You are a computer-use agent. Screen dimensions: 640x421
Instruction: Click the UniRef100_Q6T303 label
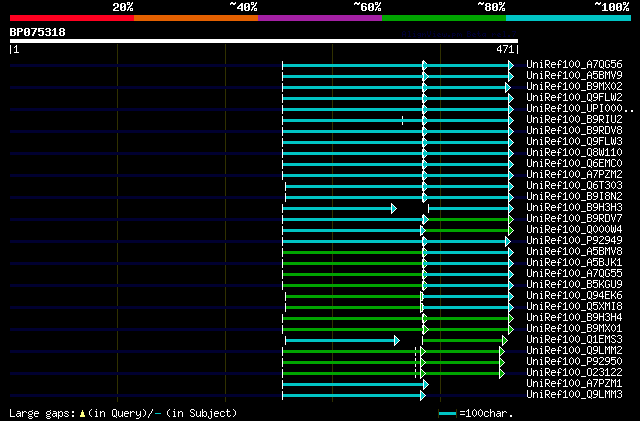point(574,186)
